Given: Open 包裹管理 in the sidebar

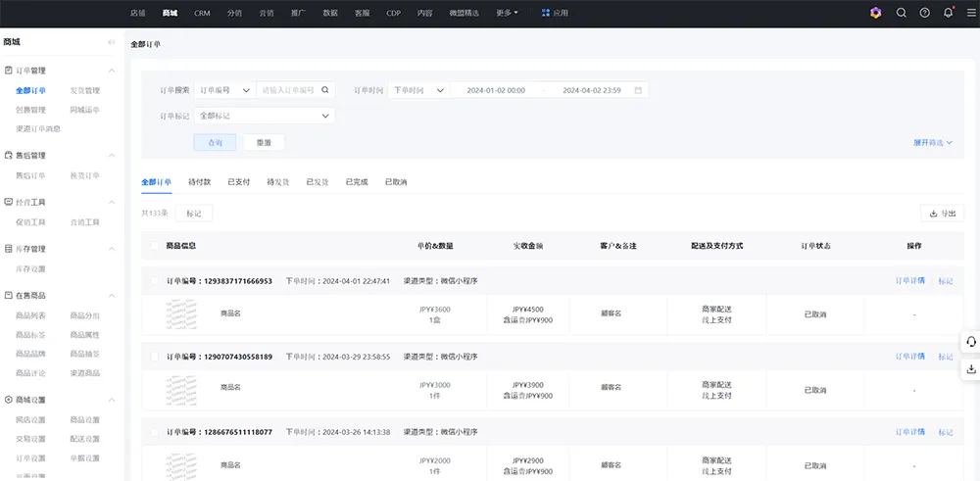Looking at the screenshot, I should pos(30,110).
